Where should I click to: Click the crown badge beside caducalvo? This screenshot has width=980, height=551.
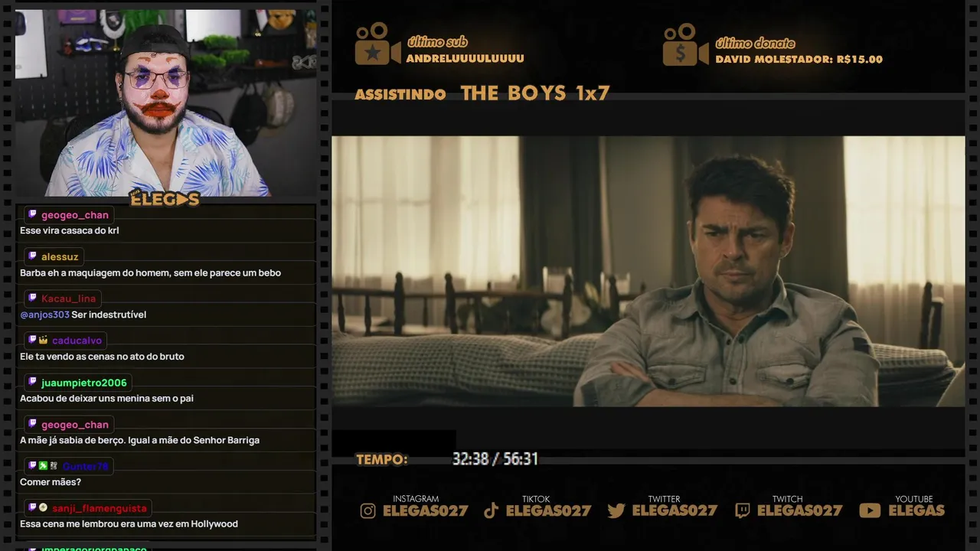(43, 340)
